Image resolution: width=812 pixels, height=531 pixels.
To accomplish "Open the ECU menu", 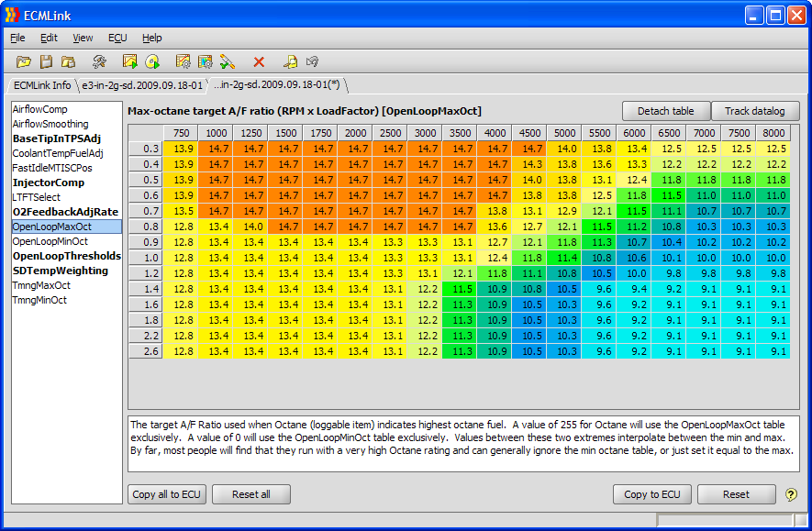I will tap(117, 38).
